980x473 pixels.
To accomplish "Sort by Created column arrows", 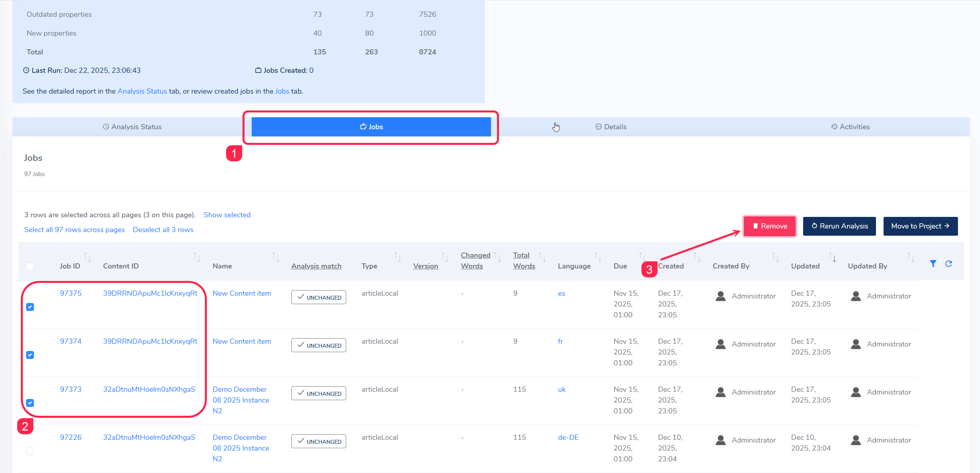I will click(x=697, y=257).
